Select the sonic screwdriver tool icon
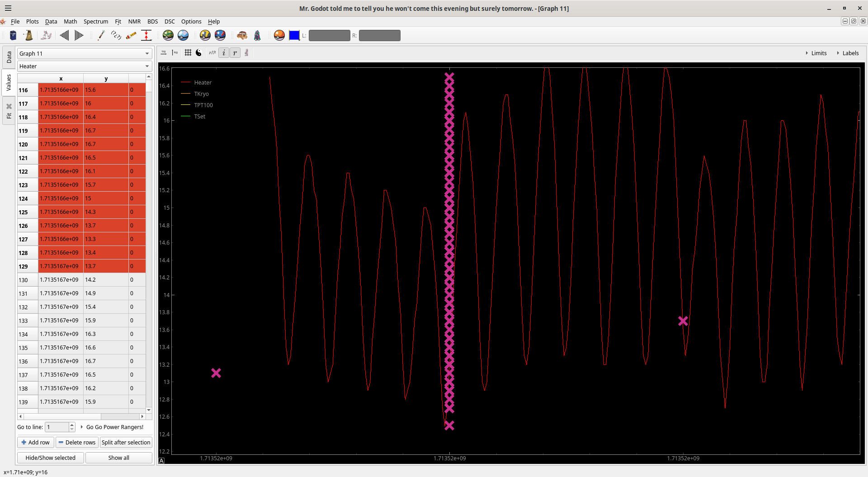Screen dimensions: 868x477 tap(101, 35)
